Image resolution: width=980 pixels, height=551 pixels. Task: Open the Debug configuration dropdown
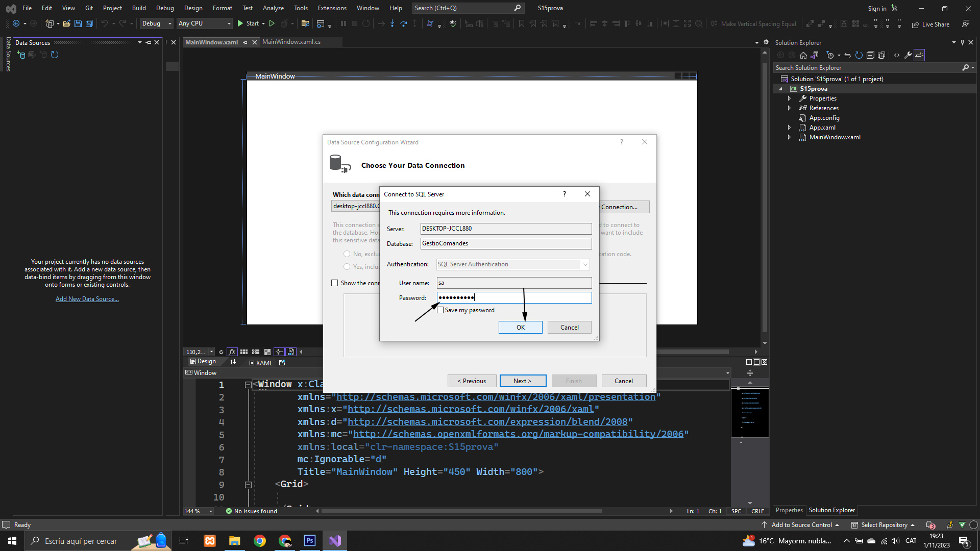coord(157,23)
